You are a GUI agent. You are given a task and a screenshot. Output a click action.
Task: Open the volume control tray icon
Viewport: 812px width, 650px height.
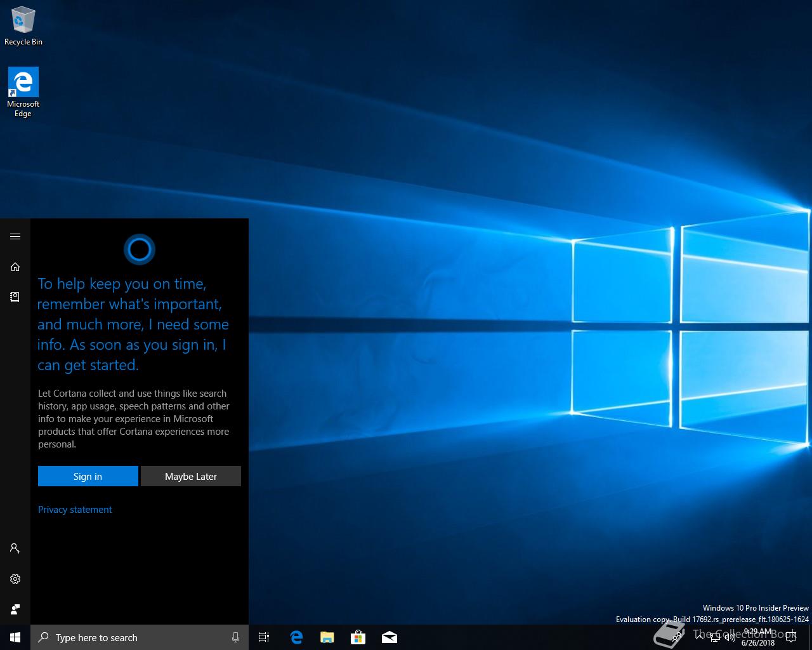point(730,637)
